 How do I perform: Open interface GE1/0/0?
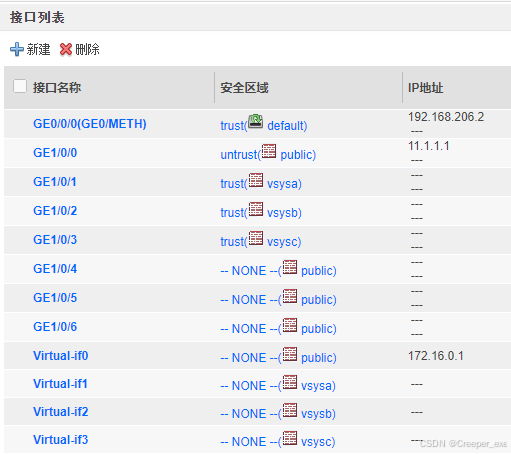point(55,153)
